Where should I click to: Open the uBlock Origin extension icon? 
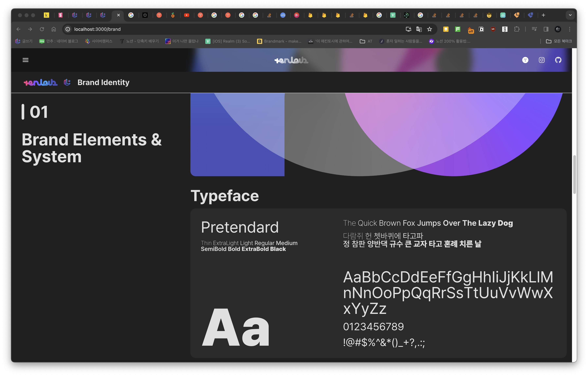pyautogui.click(x=493, y=29)
